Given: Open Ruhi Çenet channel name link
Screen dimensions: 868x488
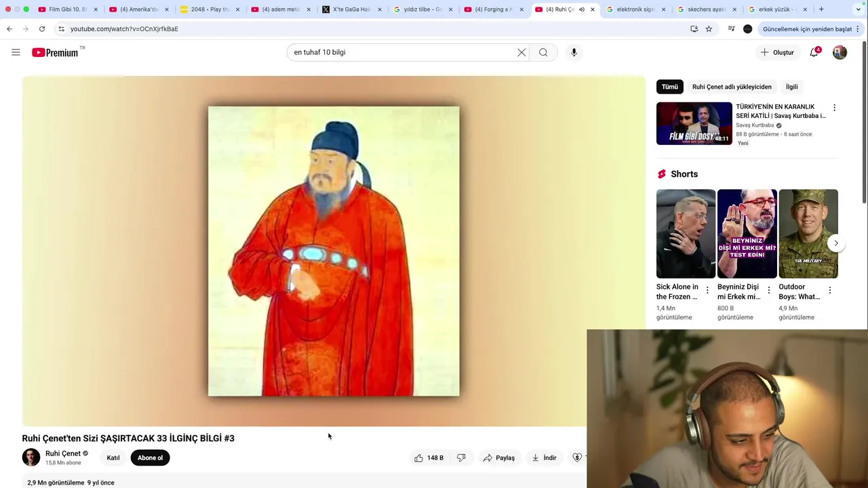Looking at the screenshot, I should (63, 453).
